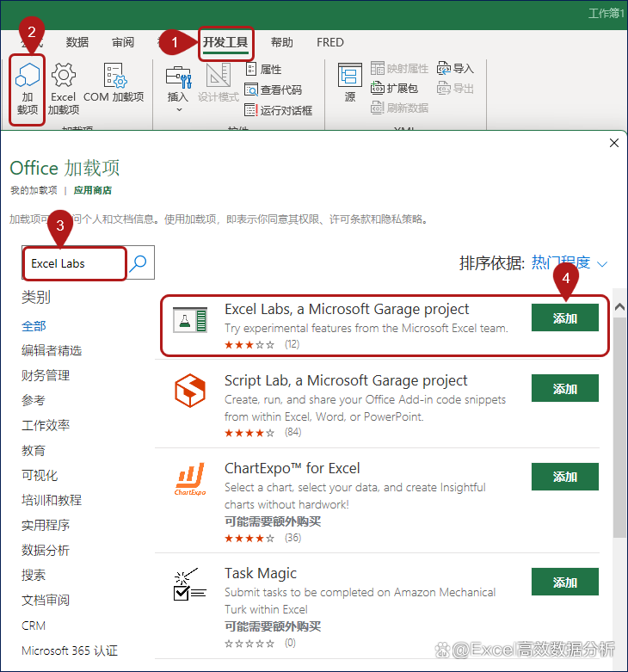Click 运行对话框 in ribbon
This screenshot has height=672, width=628.
pyautogui.click(x=279, y=110)
